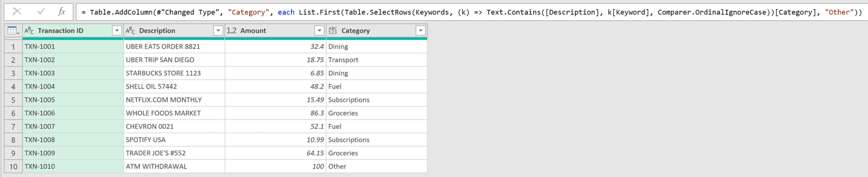Viewport: 868px width, 177px height.
Task: Click the NETFLIX.COM MONTHLY cell
Action: point(174,100)
